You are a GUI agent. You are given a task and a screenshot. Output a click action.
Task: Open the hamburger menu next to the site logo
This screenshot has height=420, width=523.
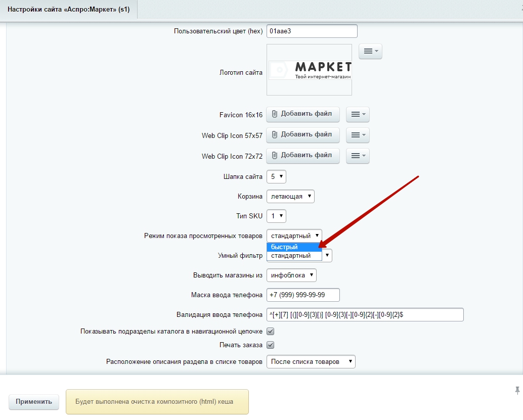[370, 52]
